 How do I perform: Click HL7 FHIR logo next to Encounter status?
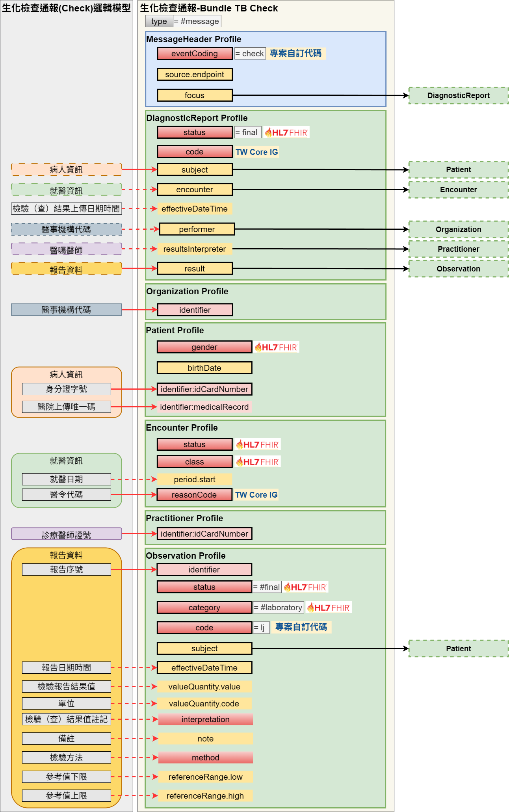[258, 444]
